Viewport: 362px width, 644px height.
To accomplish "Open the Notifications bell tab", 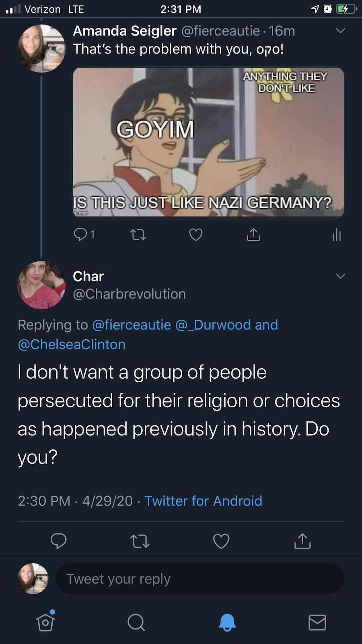I will tap(227, 622).
